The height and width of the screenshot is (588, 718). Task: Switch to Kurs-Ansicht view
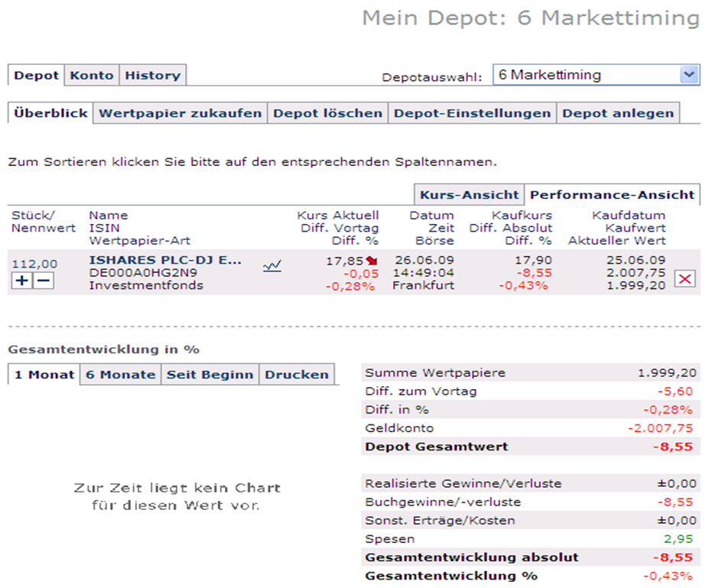point(469,195)
